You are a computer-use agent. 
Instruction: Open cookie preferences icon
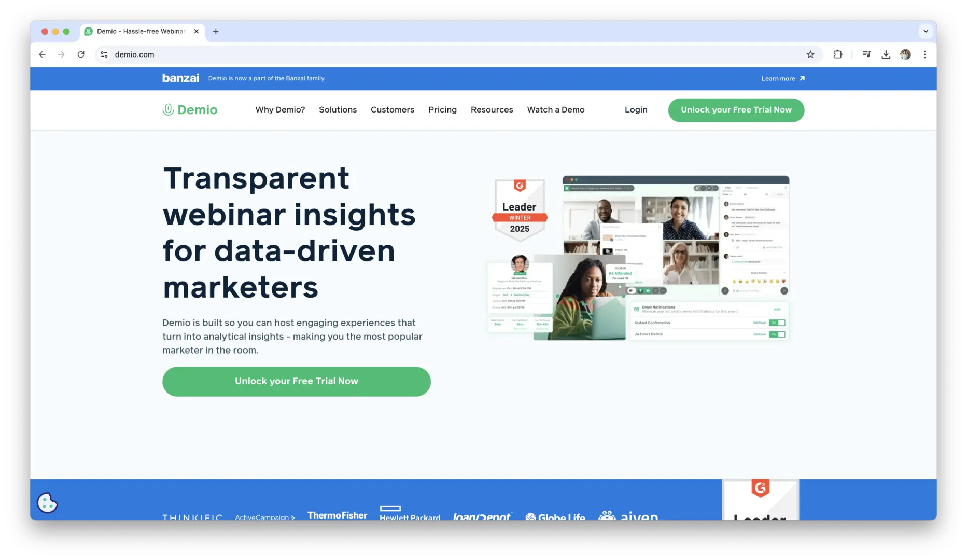pos(47,502)
